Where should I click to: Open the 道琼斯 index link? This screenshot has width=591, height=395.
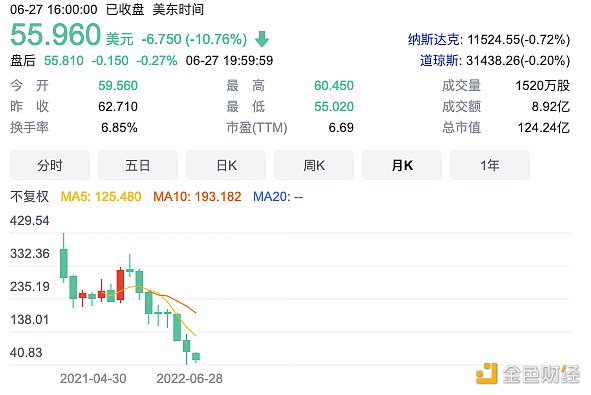click(x=440, y=61)
